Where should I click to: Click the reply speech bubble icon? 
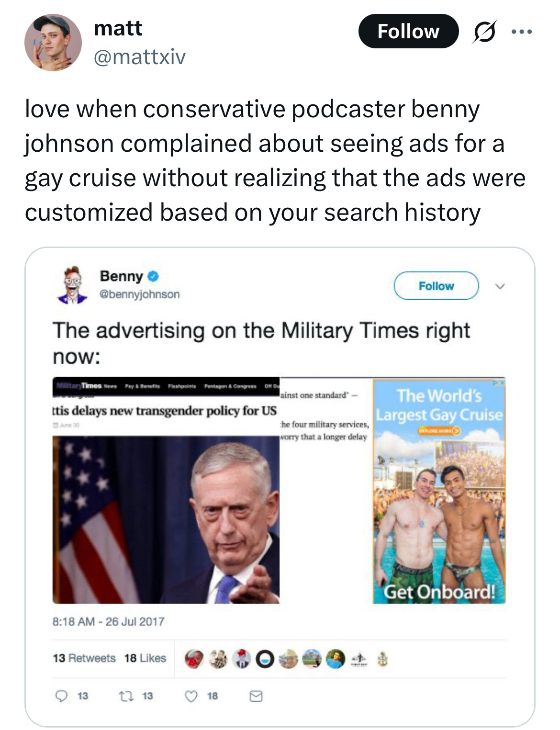61,696
